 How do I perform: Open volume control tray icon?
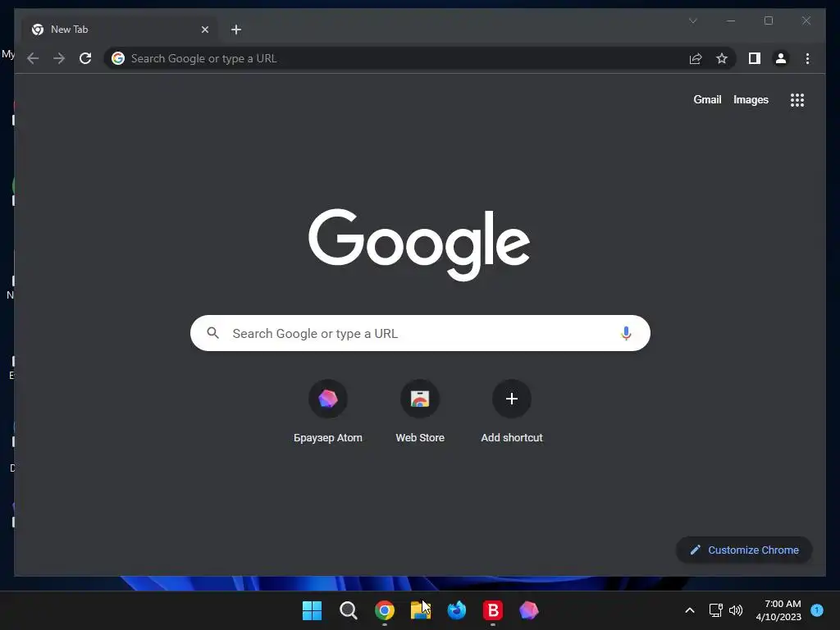(736, 610)
